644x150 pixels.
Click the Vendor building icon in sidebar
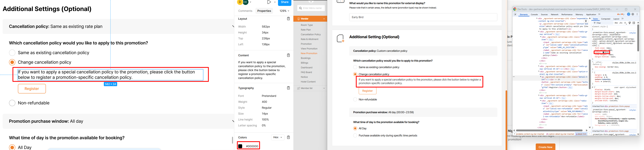pyautogui.click(x=298, y=19)
